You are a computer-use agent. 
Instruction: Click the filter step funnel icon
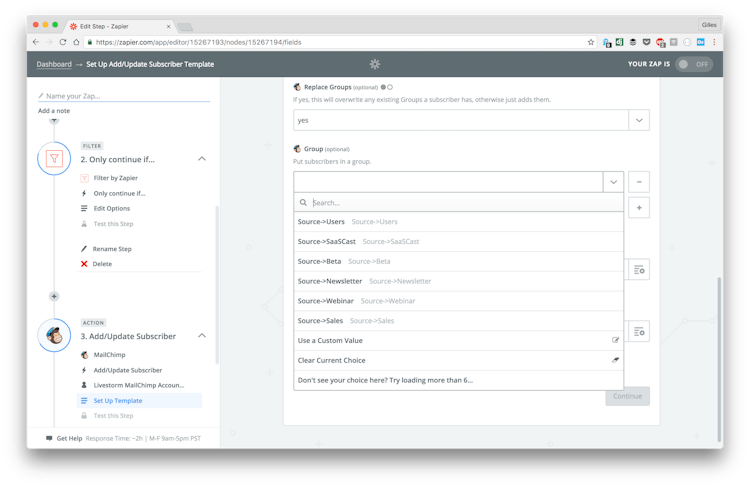click(x=54, y=159)
